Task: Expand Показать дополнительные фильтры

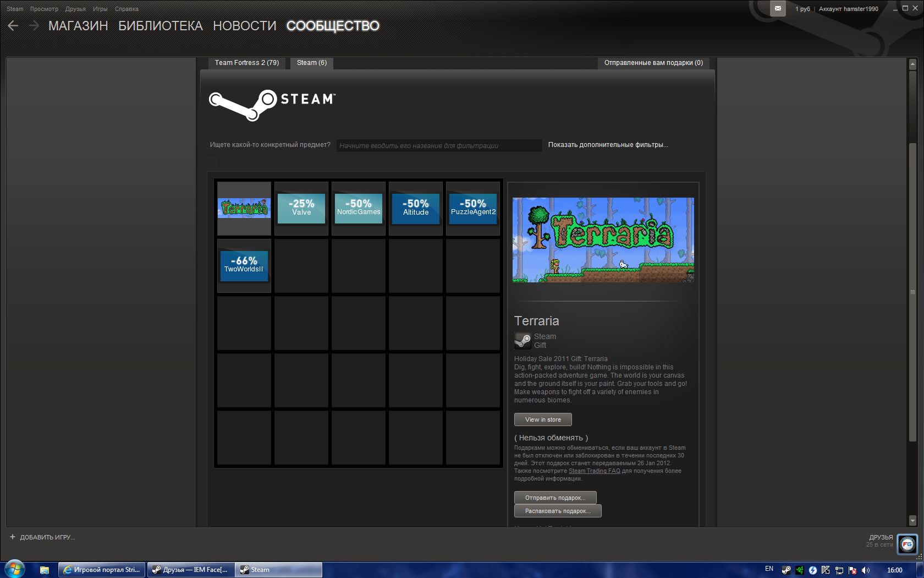Action: (608, 145)
